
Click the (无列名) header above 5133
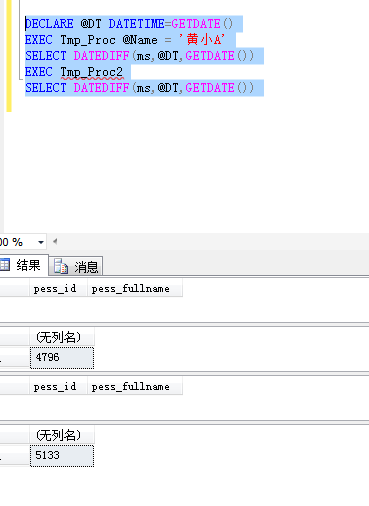[x=62, y=435]
